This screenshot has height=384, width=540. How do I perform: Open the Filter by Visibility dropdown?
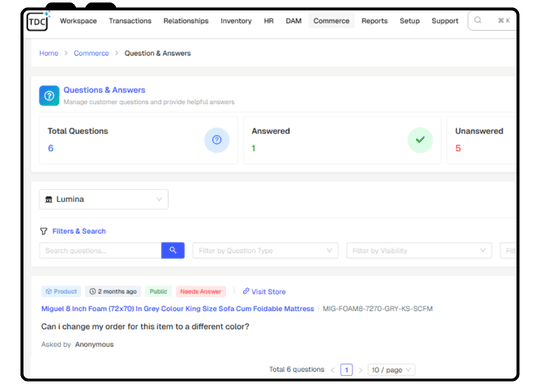(x=419, y=251)
